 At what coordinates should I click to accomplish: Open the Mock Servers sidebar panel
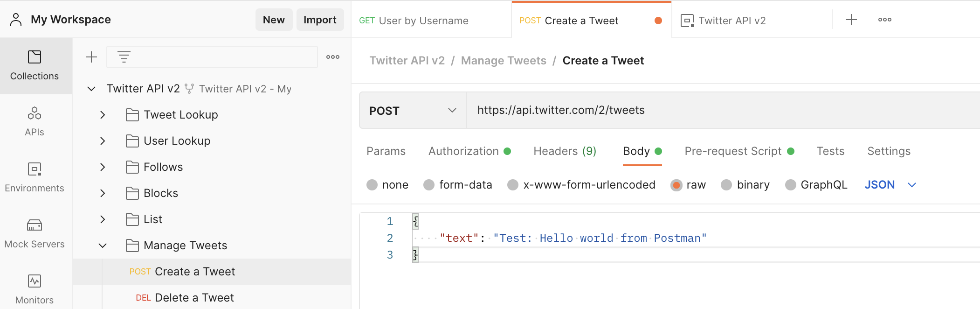click(x=35, y=234)
